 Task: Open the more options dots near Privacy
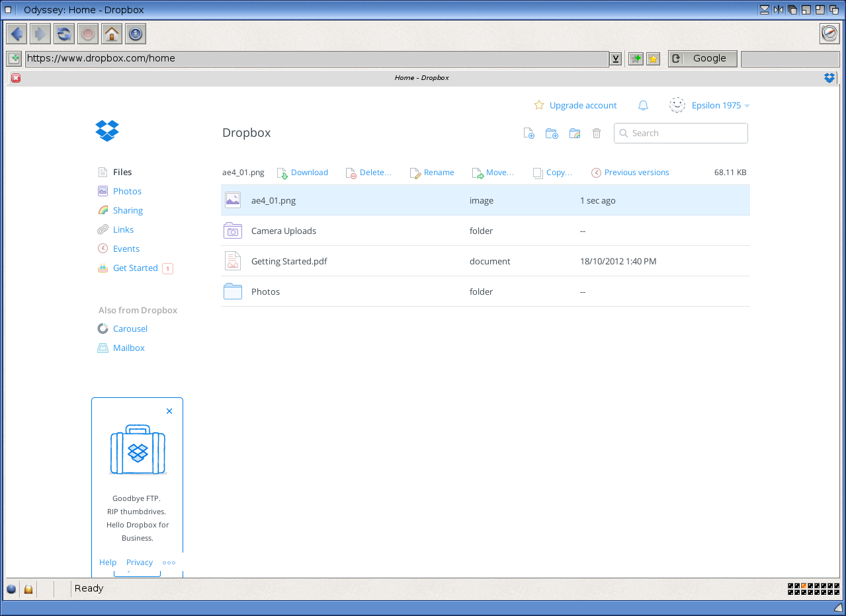(x=169, y=563)
